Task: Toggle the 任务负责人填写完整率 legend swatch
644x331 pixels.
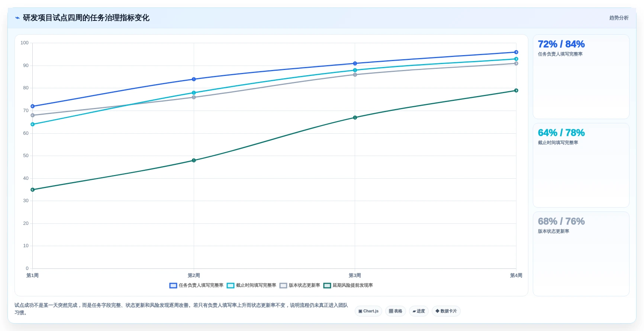Action: 173,286
